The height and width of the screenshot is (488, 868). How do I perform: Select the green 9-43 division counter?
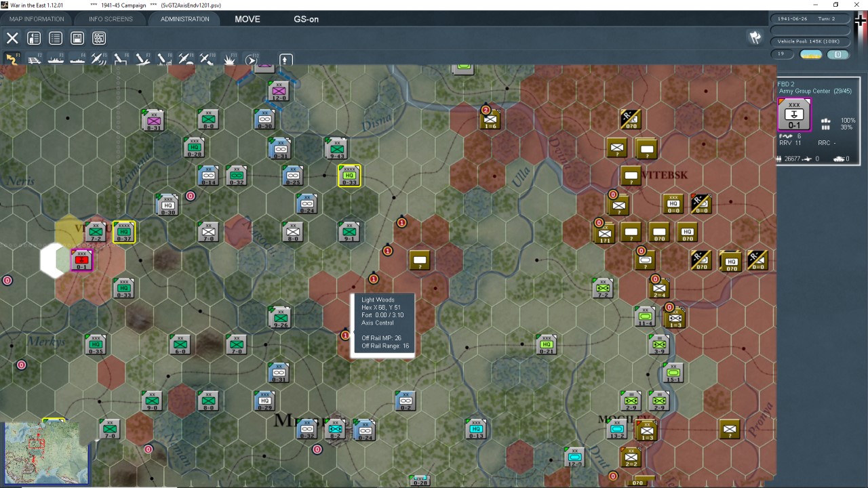(x=336, y=148)
